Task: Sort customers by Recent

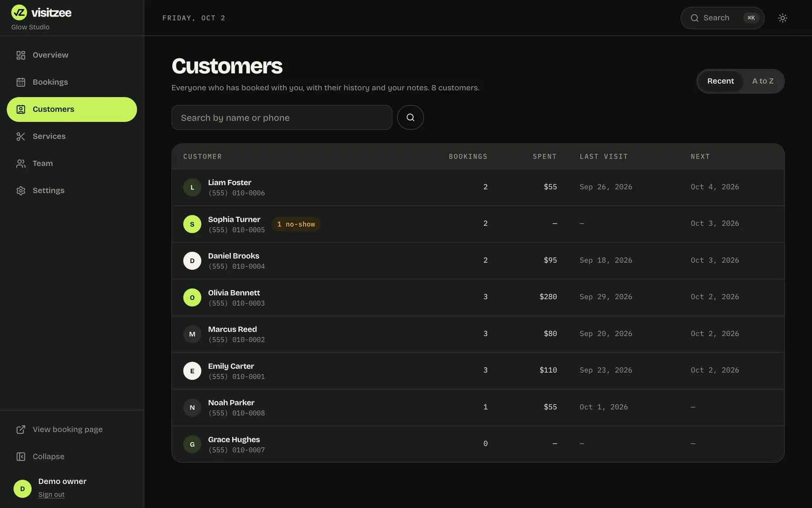Action: tap(720, 81)
